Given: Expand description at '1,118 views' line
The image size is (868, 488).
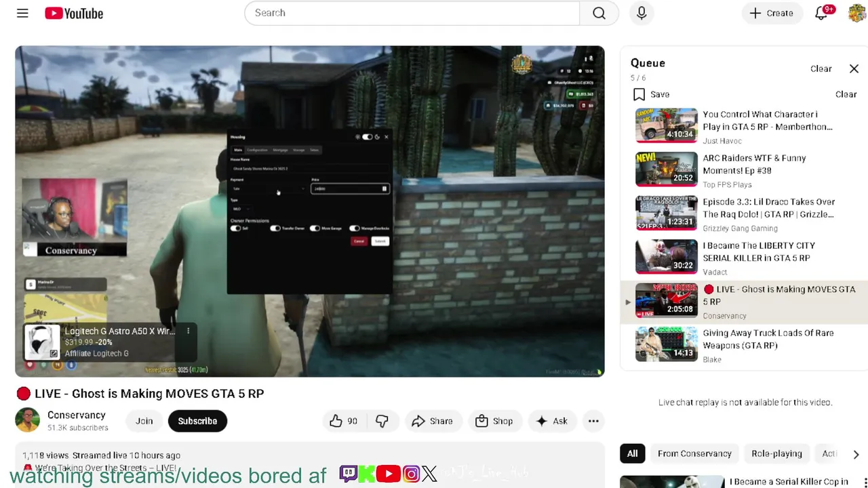Looking at the screenshot, I should pos(102,455).
